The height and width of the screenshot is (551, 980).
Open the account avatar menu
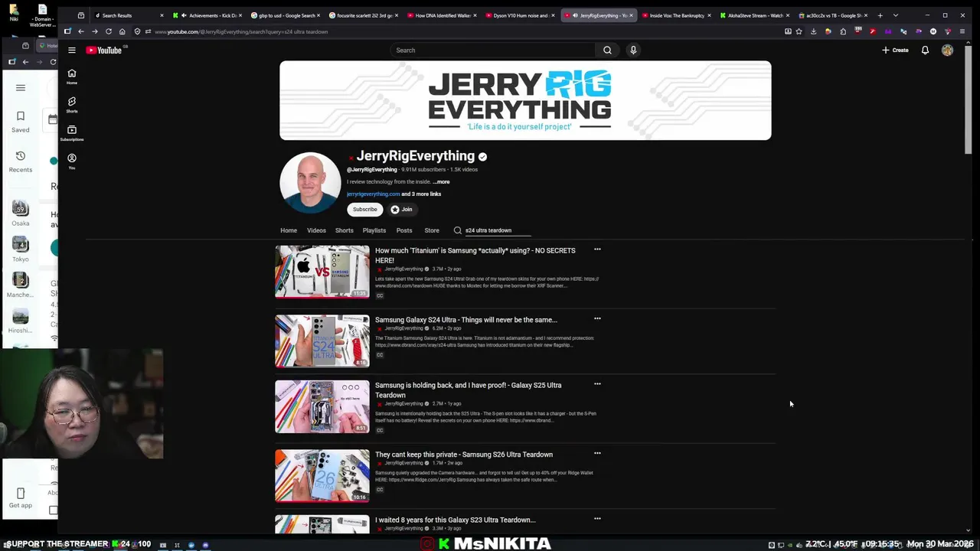947,50
